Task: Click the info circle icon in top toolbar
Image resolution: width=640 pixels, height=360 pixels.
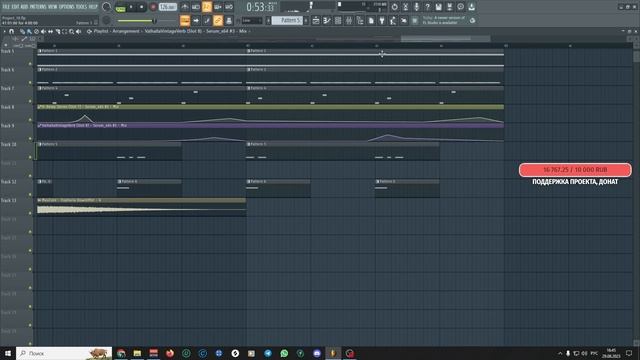Action: pyautogui.click(x=460, y=7)
